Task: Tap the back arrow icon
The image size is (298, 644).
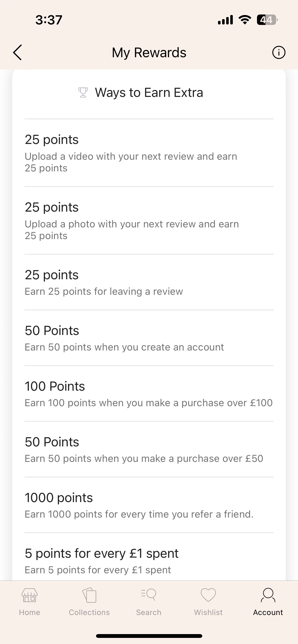Action: (x=17, y=52)
